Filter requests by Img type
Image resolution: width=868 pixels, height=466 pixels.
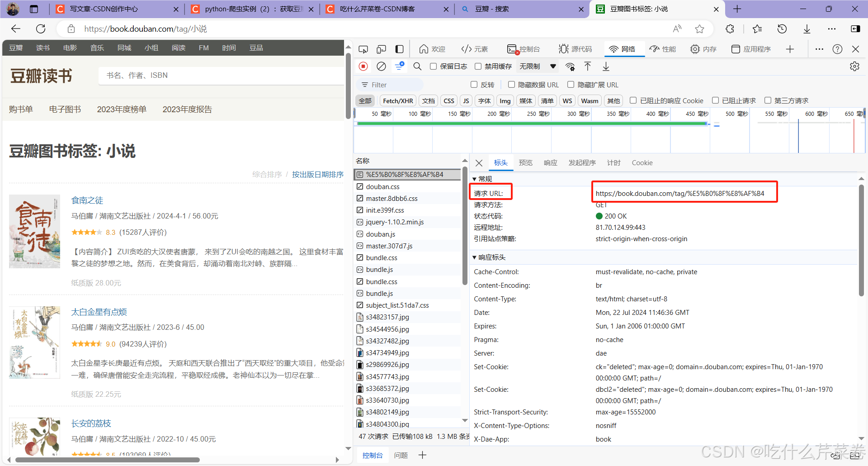505,101
